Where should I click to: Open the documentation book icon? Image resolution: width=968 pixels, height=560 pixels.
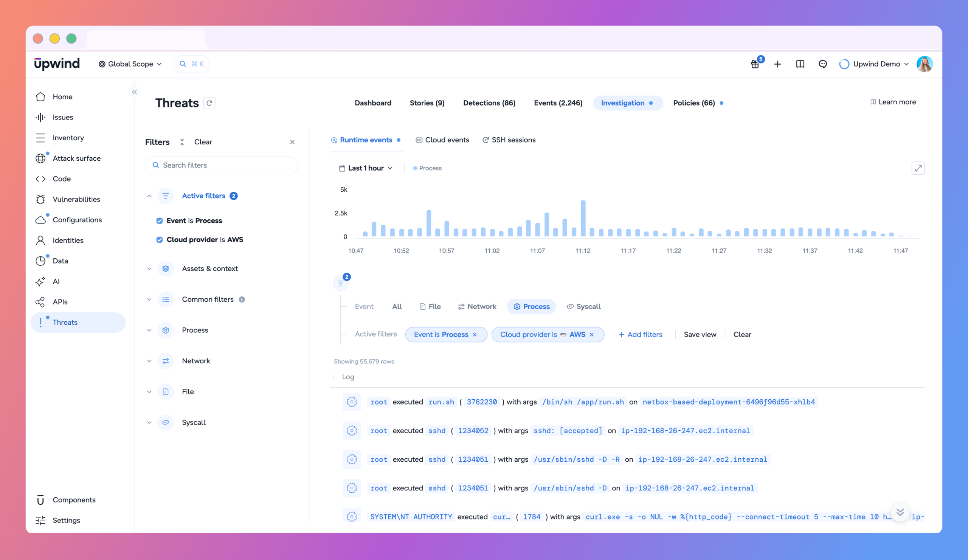pyautogui.click(x=800, y=64)
